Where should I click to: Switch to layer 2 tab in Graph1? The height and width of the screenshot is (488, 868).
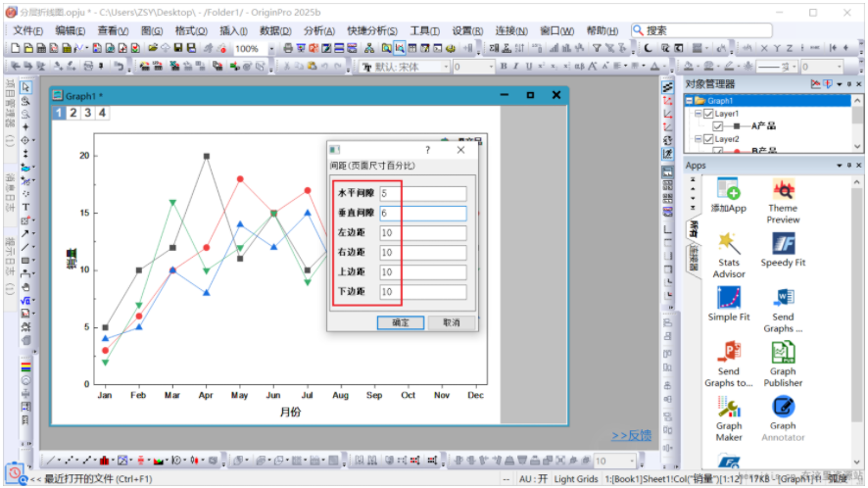click(x=73, y=113)
